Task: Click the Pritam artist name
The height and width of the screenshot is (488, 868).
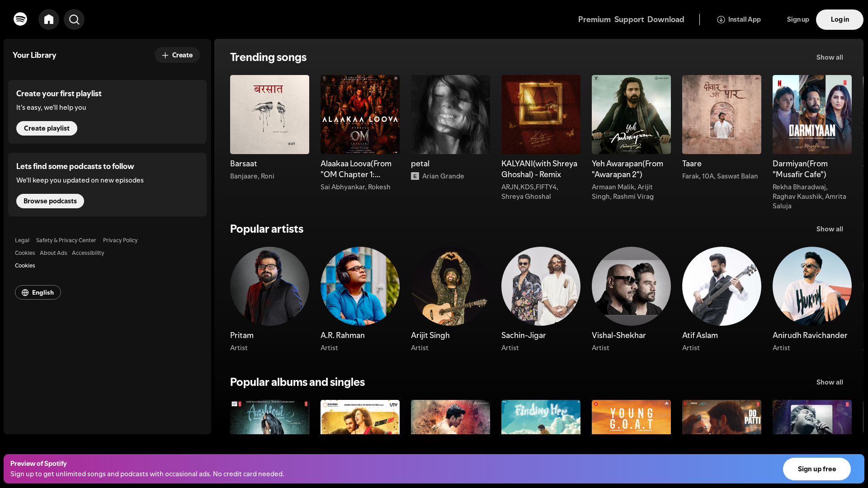Action: [242, 335]
